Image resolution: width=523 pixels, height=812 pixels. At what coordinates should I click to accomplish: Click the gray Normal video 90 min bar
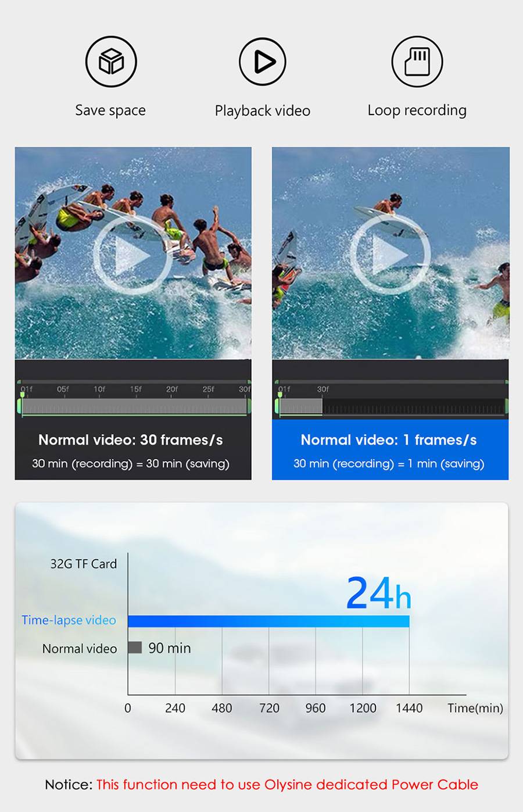click(135, 648)
